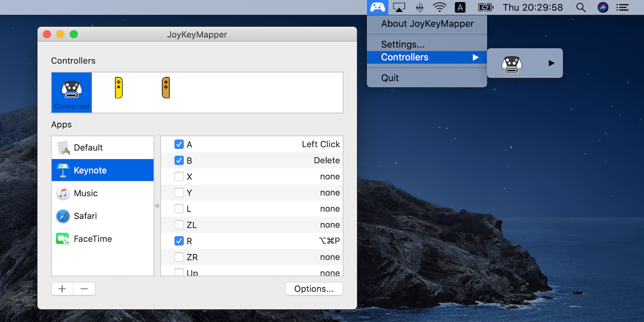Click the FaceTime app icon in list
Viewport: 644px width, 322px height.
pyautogui.click(x=63, y=239)
